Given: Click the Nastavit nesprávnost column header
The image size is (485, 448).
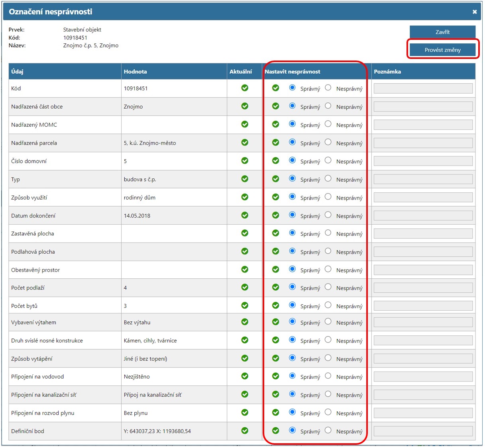Looking at the screenshot, I should 293,72.
